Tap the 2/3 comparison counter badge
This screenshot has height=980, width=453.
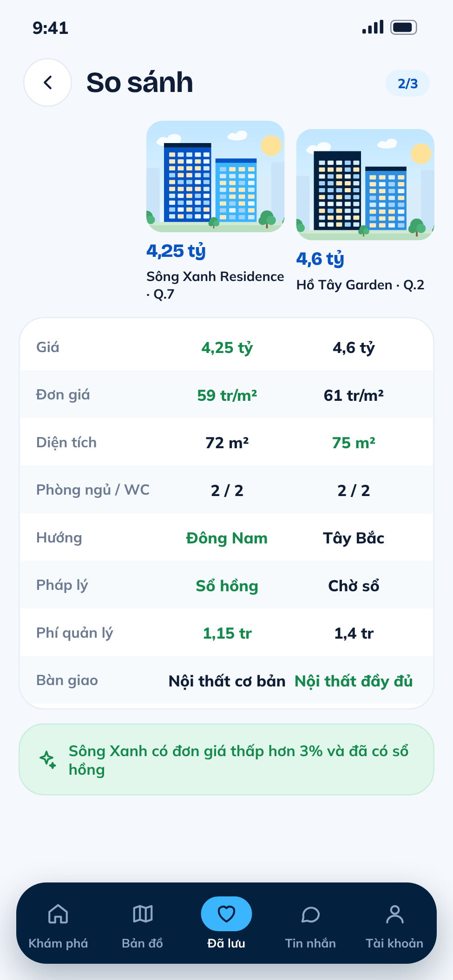[x=407, y=84]
